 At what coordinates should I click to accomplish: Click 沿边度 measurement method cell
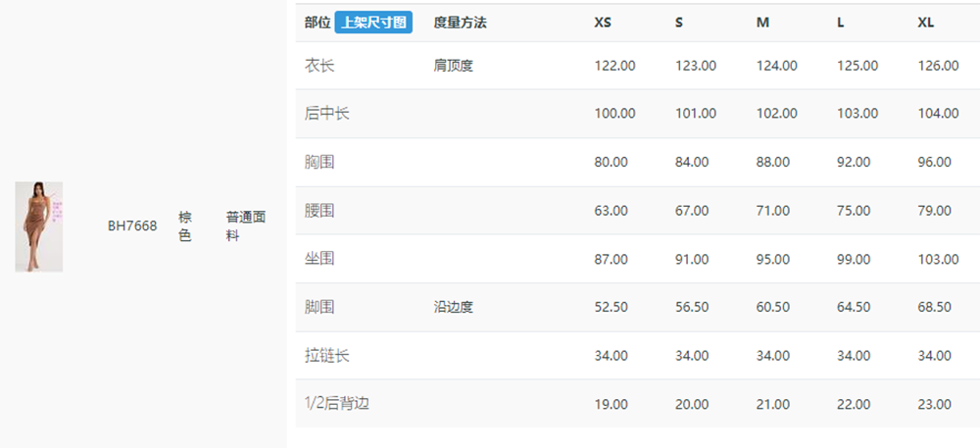[x=453, y=308]
